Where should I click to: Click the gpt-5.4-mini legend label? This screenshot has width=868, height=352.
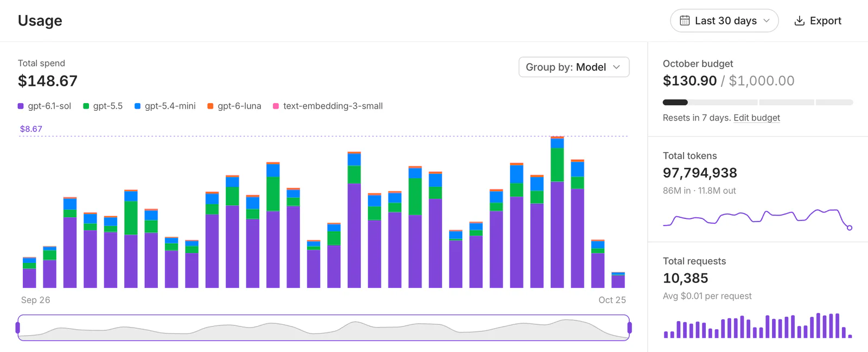tap(170, 106)
